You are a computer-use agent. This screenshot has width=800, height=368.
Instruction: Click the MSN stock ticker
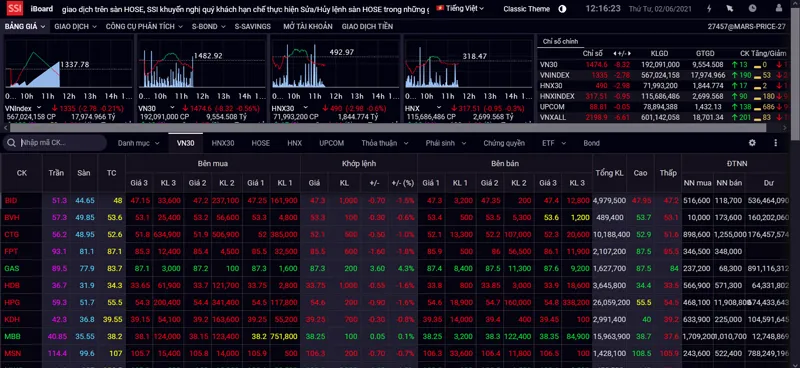[12, 354]
